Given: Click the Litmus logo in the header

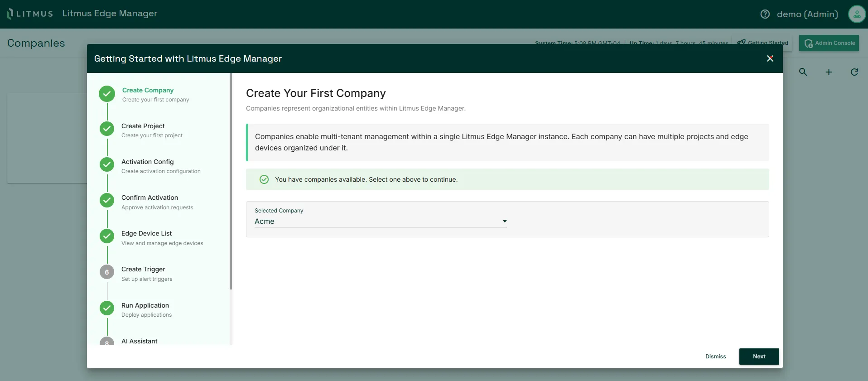Looking at the screenshot, I should [30, 14].
